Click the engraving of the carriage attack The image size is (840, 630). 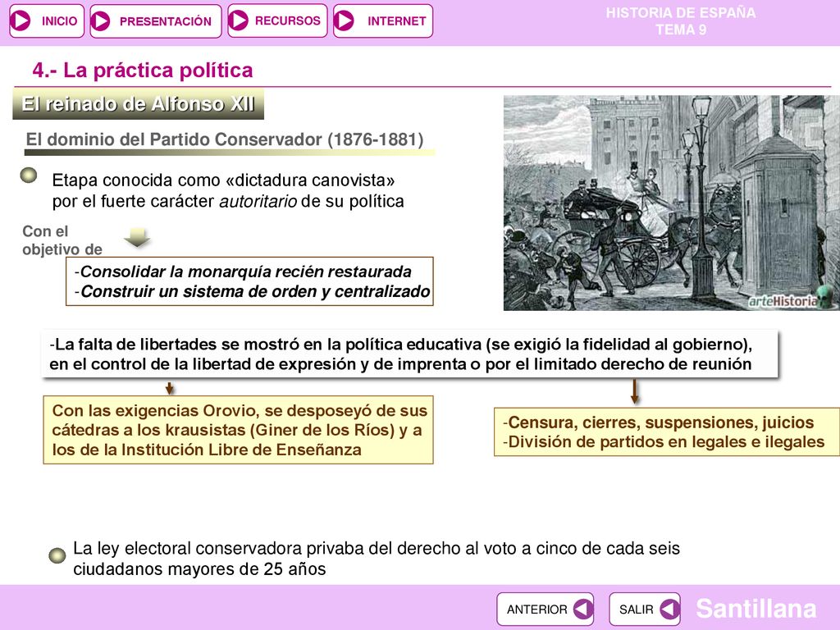(671, 203)
